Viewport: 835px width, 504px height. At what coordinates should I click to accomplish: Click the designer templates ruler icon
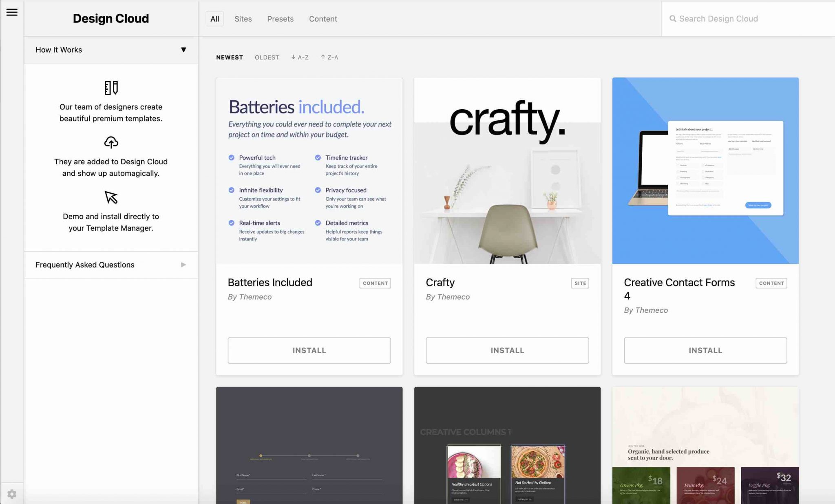(111, 87)
